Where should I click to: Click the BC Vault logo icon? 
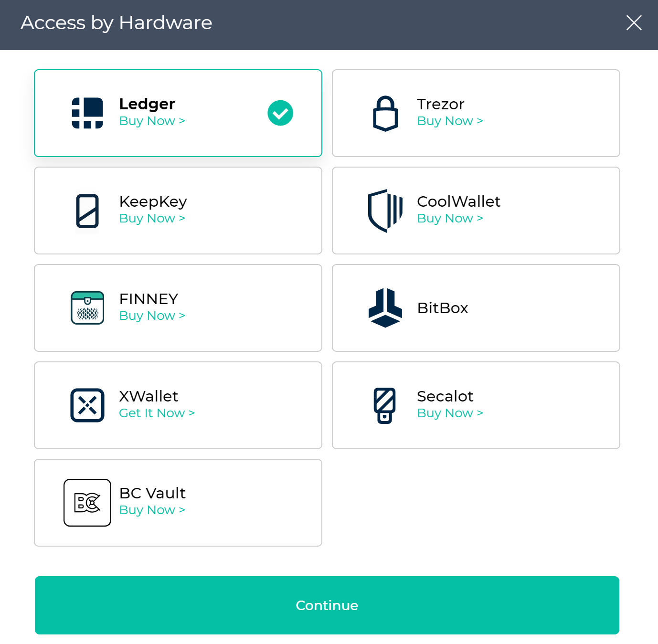pyautogui.click(x=87, y=503)
